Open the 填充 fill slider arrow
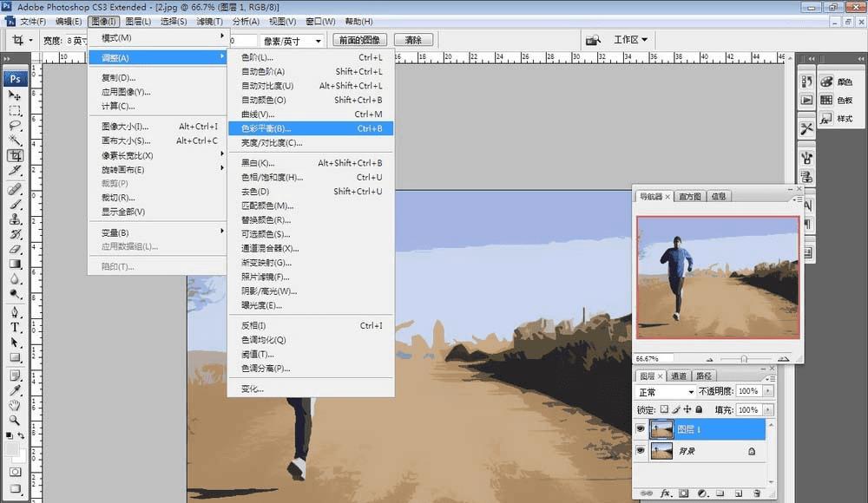868x503 pixels. point(768,410)
